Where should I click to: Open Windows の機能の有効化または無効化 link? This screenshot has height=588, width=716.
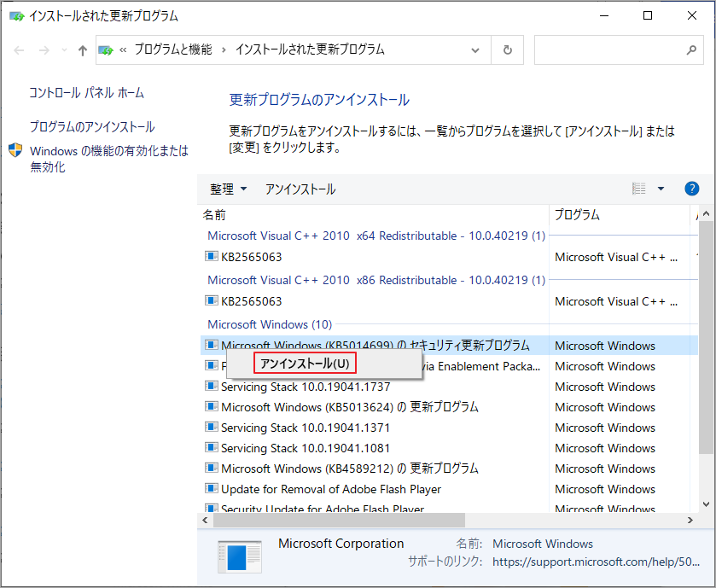pos(108,159)
